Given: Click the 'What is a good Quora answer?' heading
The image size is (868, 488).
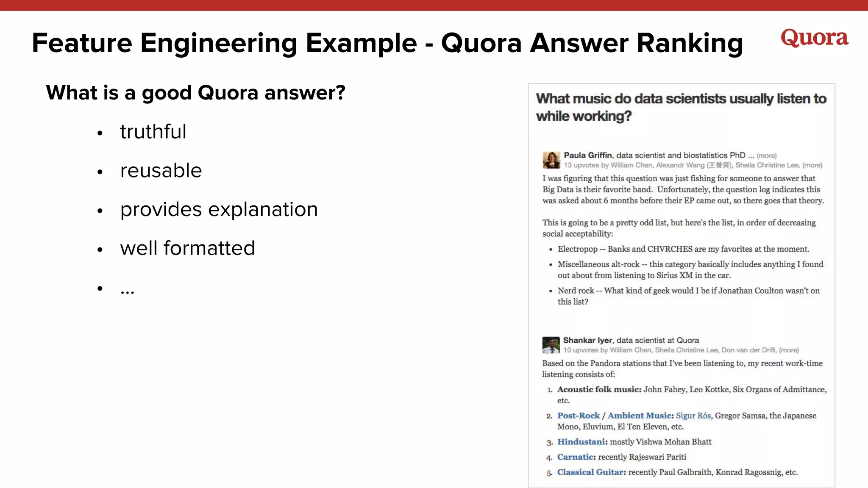Looking at the screenshot, I should coord(195,93).
